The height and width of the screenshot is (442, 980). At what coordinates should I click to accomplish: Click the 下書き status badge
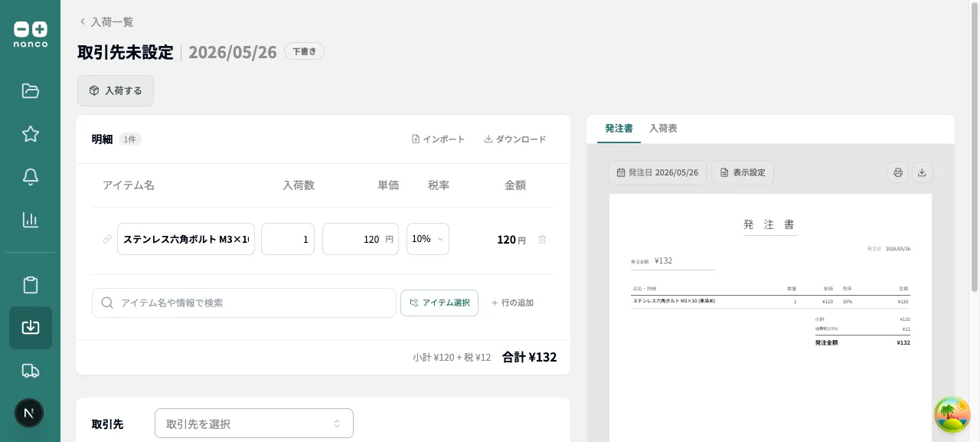(x=304, y=51)
